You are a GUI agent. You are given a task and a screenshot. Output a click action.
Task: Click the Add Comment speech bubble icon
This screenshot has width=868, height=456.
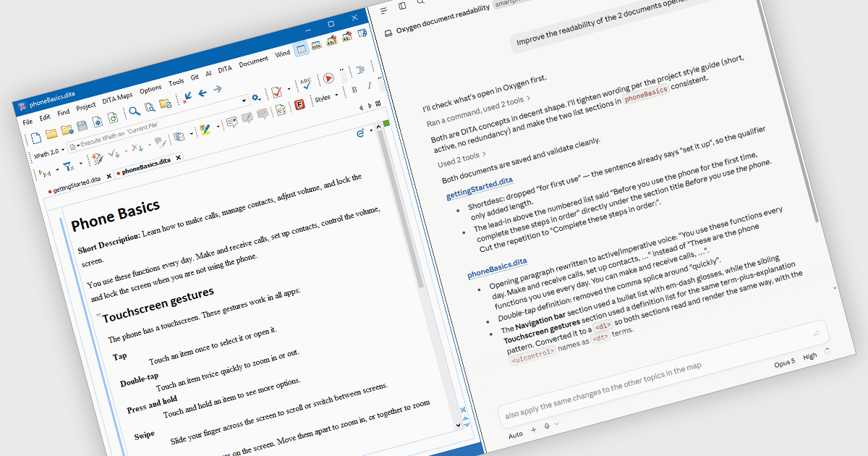231,122
